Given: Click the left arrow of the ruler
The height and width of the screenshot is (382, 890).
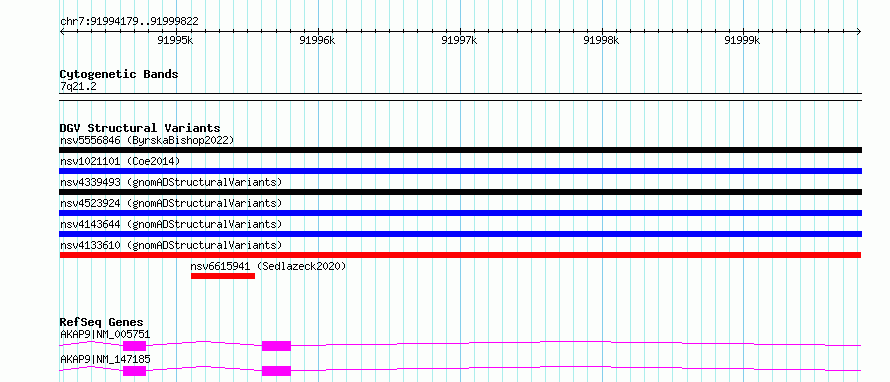Looking at the screenshot, I should tap(62, 31).
